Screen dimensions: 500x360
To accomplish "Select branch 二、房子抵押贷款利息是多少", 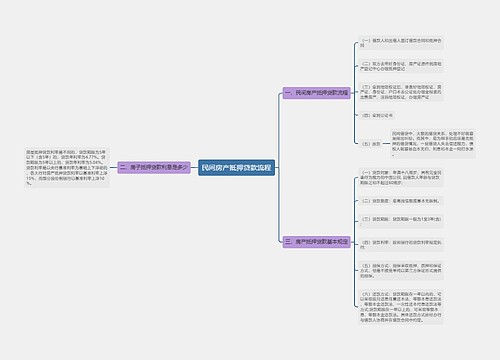I will click(x=154, y=167).
